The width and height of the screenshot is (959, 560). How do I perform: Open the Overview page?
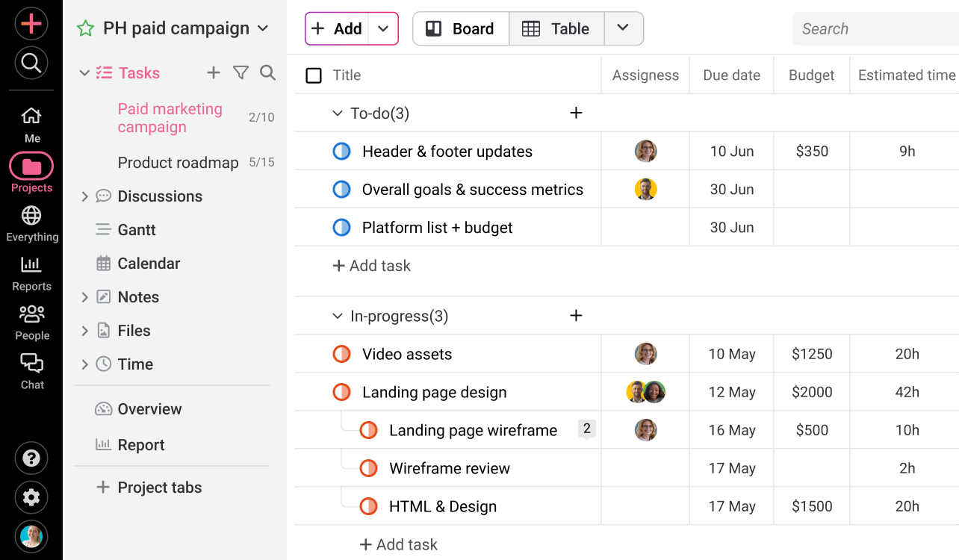149,408
